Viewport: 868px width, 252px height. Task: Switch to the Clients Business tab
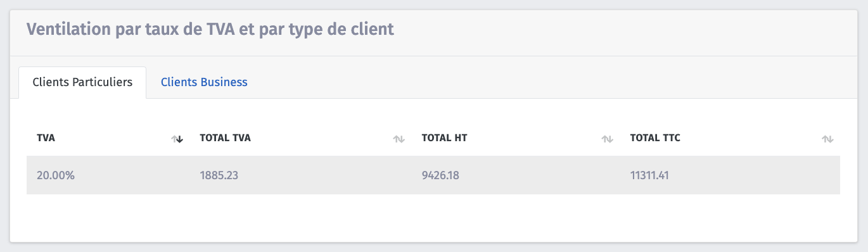[204, 82]
